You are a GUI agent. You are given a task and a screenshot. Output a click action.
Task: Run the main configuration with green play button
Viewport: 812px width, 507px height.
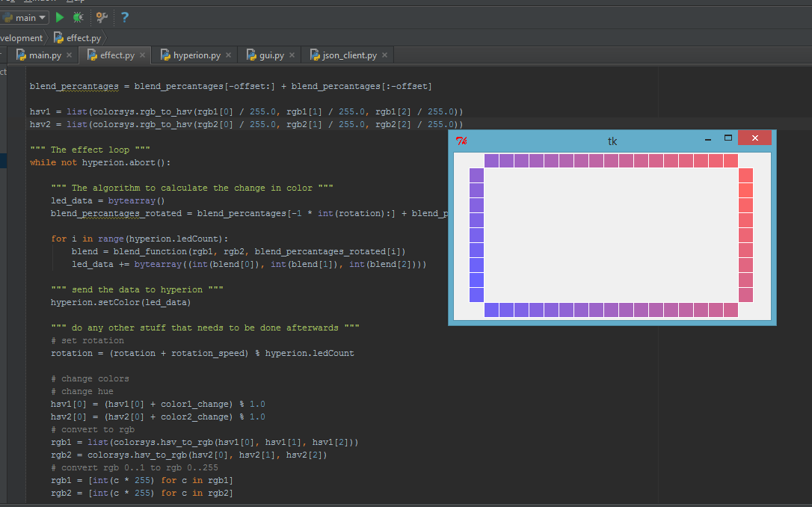point(60,18)
